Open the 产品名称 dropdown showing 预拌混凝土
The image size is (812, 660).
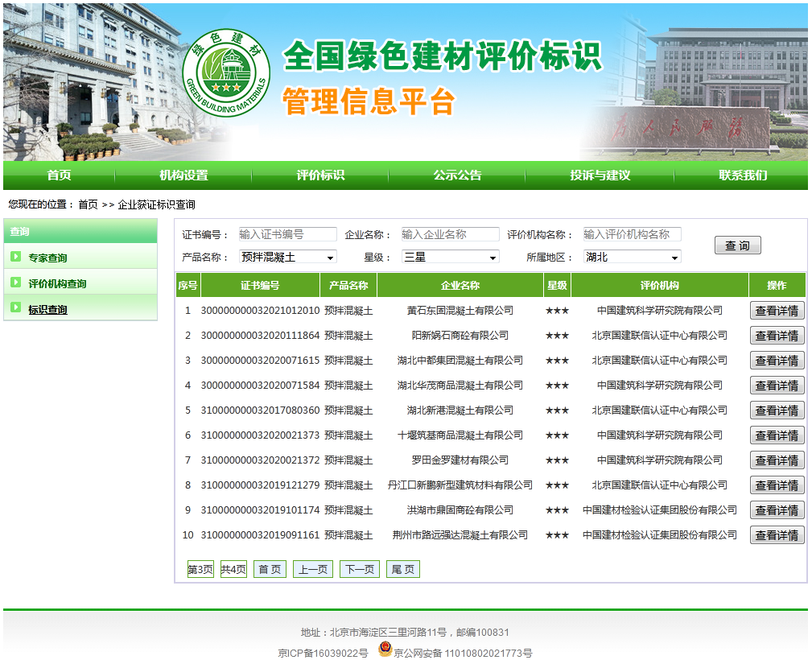(287, 257)
